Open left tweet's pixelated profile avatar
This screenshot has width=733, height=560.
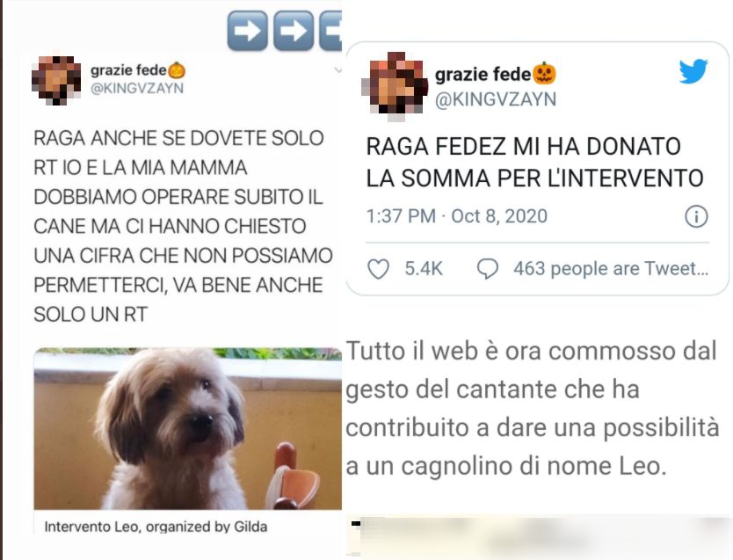point(55,80)
